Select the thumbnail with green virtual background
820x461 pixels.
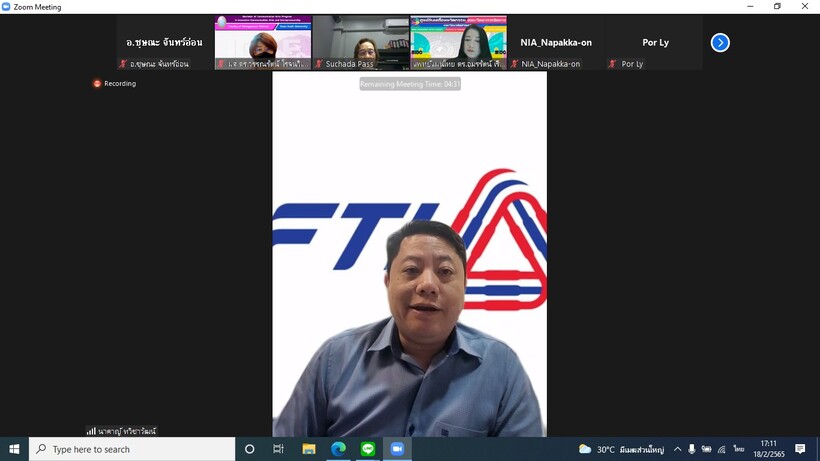459,42
